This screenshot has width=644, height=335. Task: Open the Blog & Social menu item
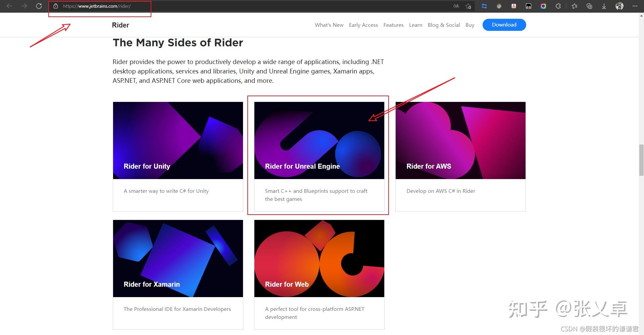[444, 25]
